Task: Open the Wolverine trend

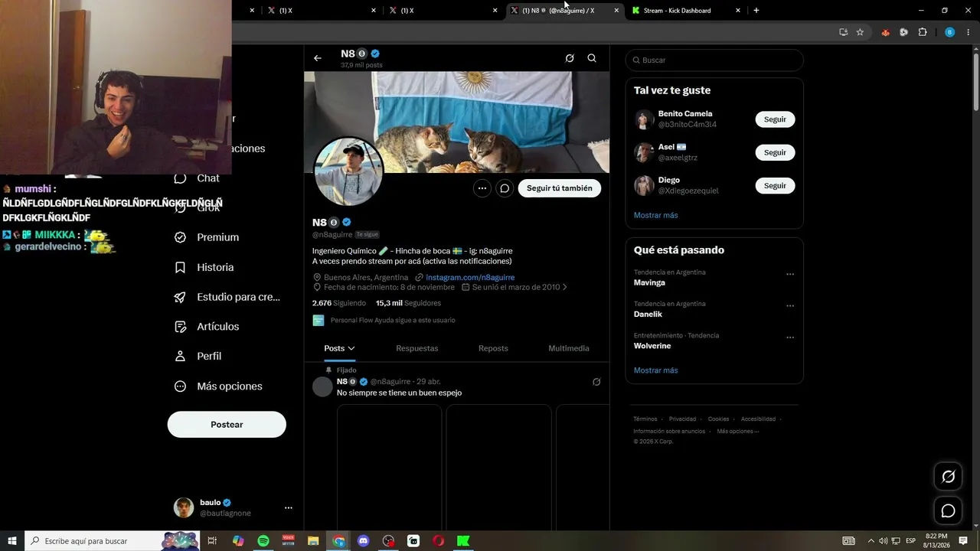Action: click(652, 346)
